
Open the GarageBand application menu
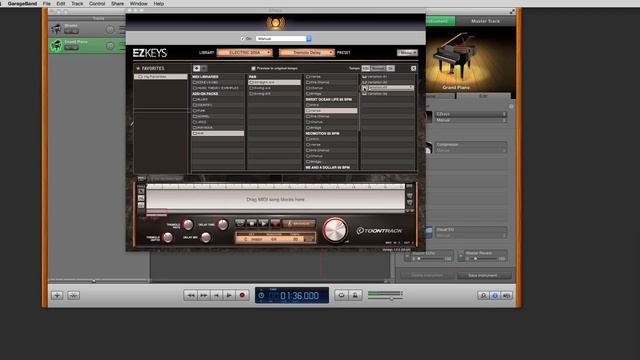coord(22,3)
